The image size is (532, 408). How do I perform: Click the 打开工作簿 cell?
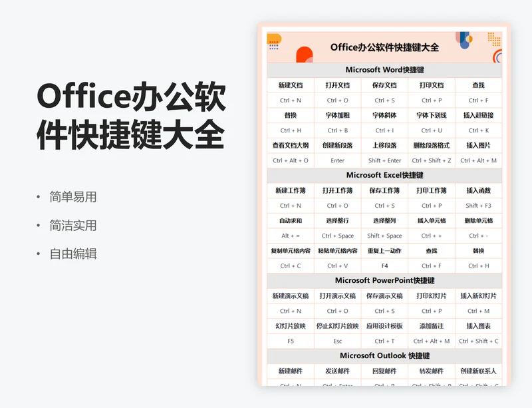(338, 190)
